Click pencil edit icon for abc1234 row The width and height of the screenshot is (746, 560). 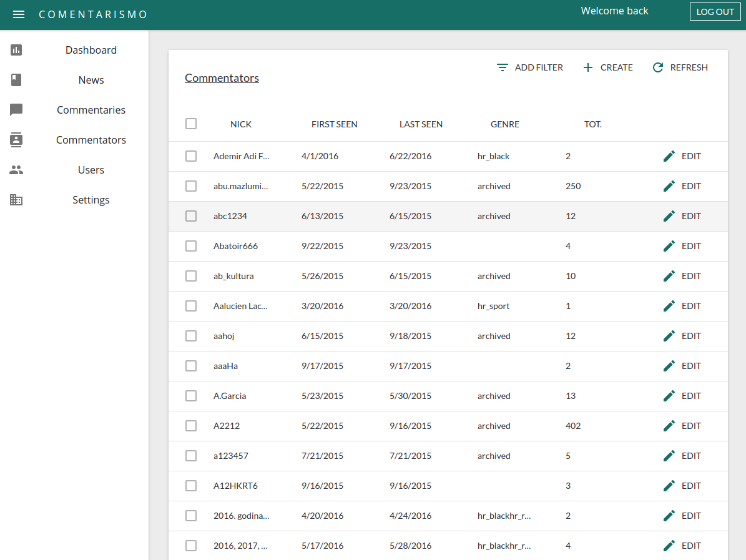(669, 216)
